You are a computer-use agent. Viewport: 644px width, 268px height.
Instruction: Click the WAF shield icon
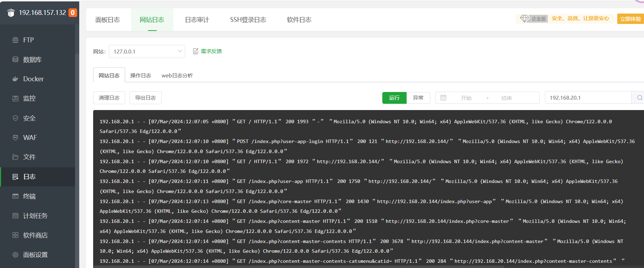[15, 137]
